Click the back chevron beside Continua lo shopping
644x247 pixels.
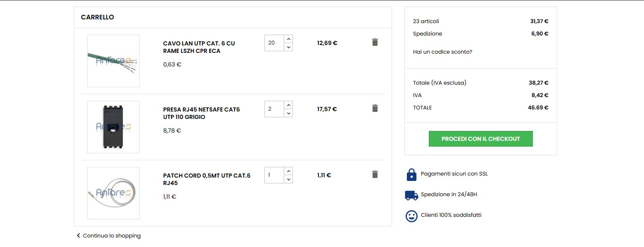point(78,235)
